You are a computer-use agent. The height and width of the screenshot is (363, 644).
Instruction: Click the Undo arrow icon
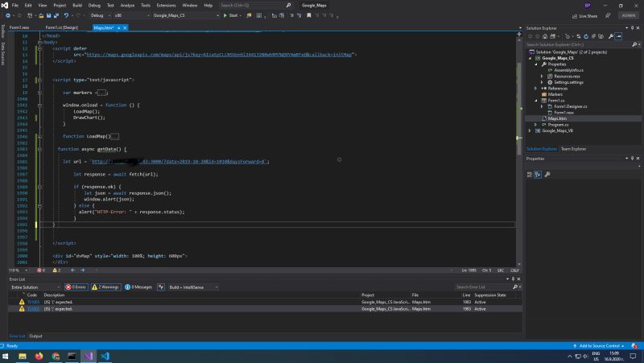click(66, 15)
